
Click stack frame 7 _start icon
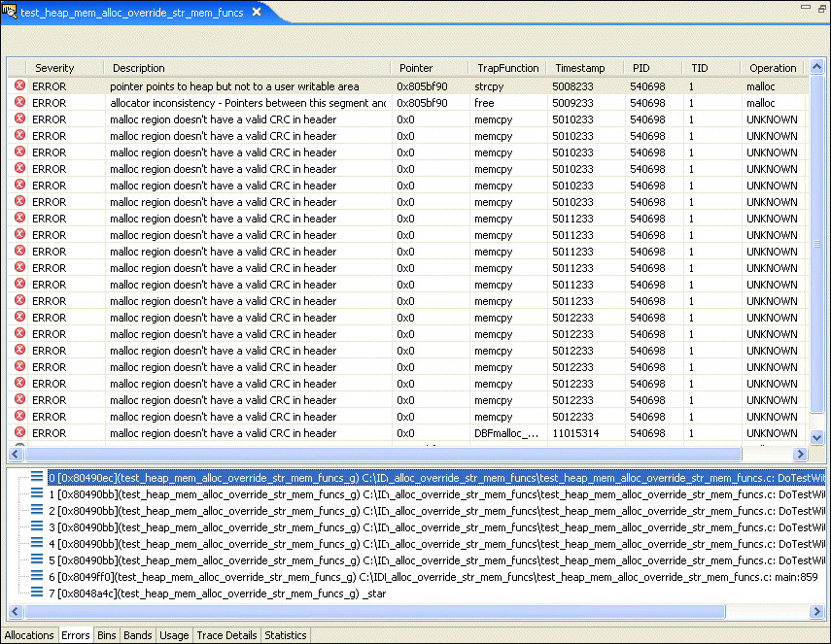(37, 593)
